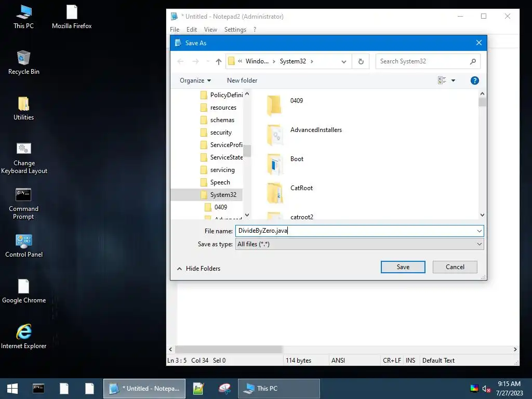Click Windo... in the breadcrumb path
This screenshot has height=399, width=532.
click(257, 61)
